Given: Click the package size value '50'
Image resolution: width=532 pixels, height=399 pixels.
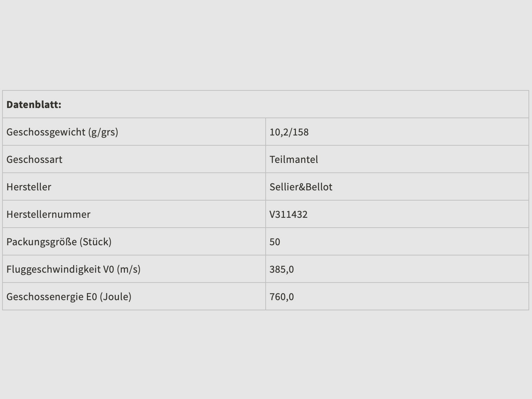Looking at the screenshot, I should pyautogui.click(x=275, y=242).
